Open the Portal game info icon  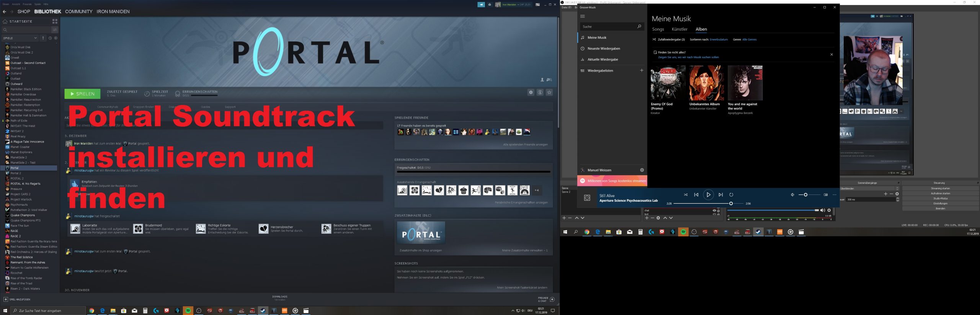pyautogui.click(x=540, y=92)
